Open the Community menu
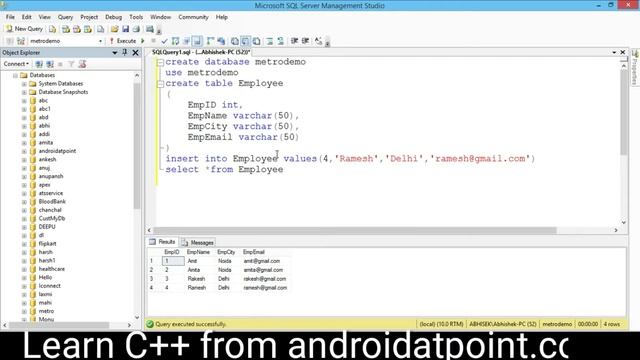 pyautogui.click(x=193, y=17)
